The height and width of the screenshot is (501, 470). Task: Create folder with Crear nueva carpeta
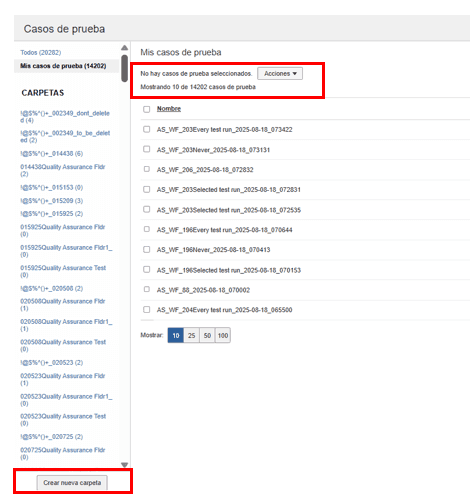point(72,483)
